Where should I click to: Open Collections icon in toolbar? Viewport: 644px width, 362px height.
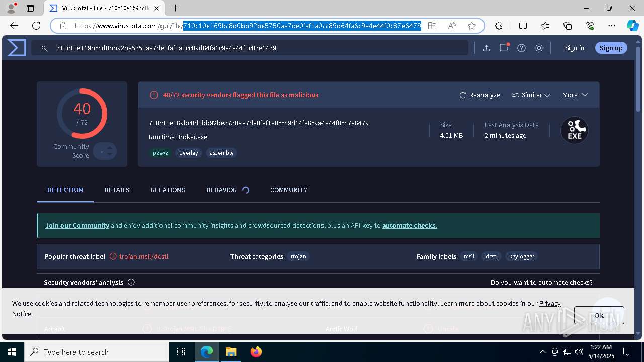tap(568, 26)
